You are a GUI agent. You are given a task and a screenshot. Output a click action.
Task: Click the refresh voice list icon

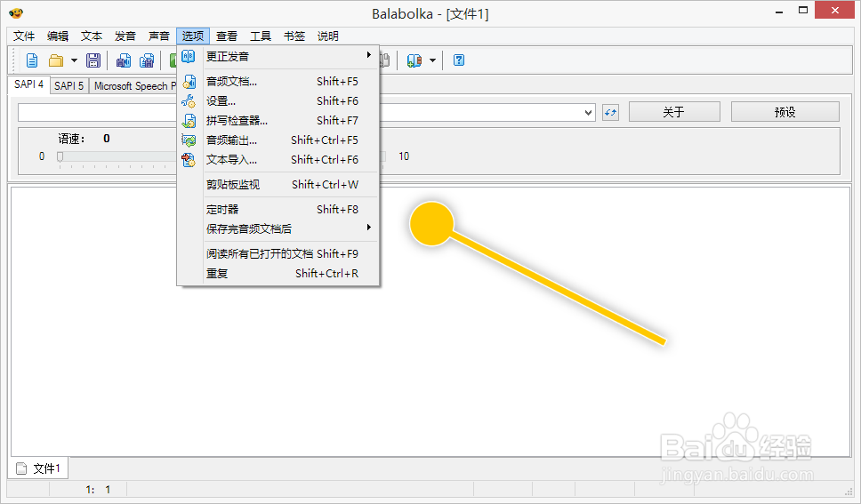coord(610,113)
